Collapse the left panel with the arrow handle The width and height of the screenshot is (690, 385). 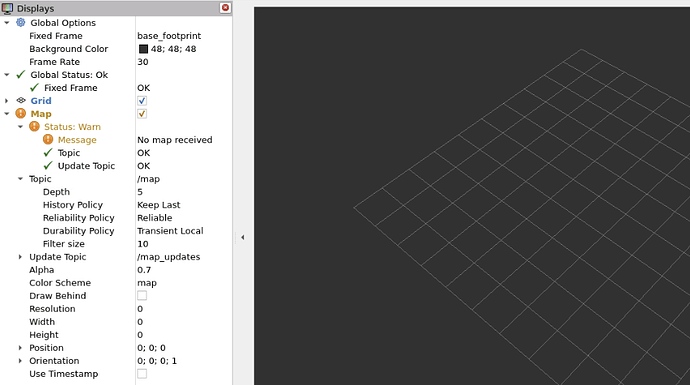242,237
